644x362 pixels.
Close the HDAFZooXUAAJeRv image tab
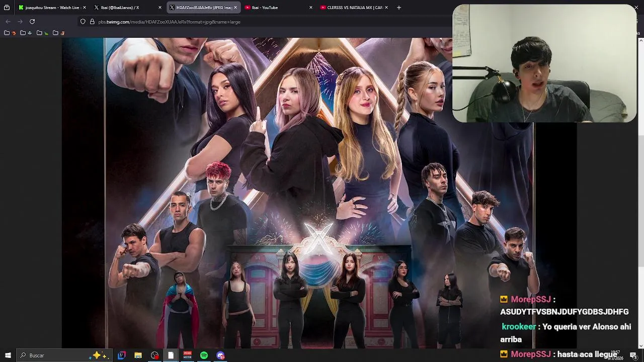tap(235, 8)
